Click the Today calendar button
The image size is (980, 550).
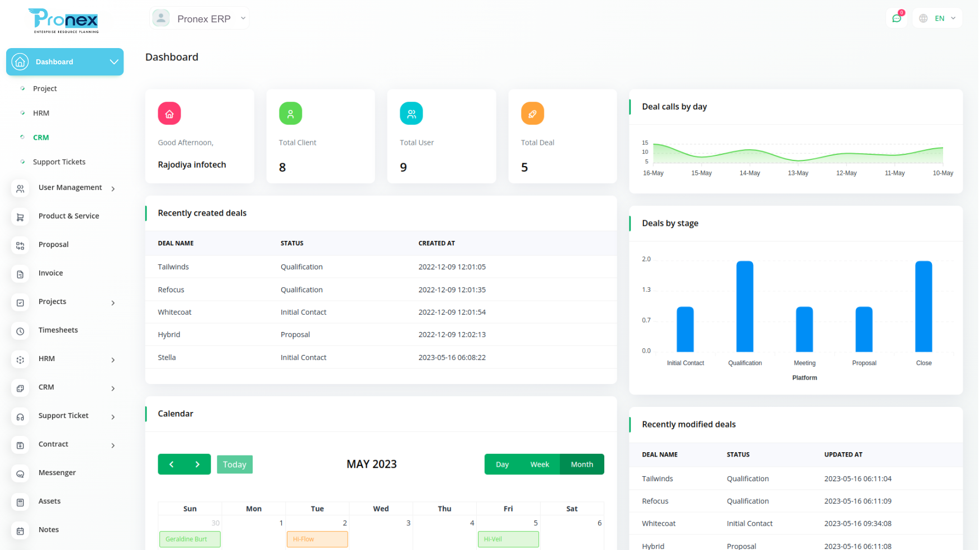[235, 464]
